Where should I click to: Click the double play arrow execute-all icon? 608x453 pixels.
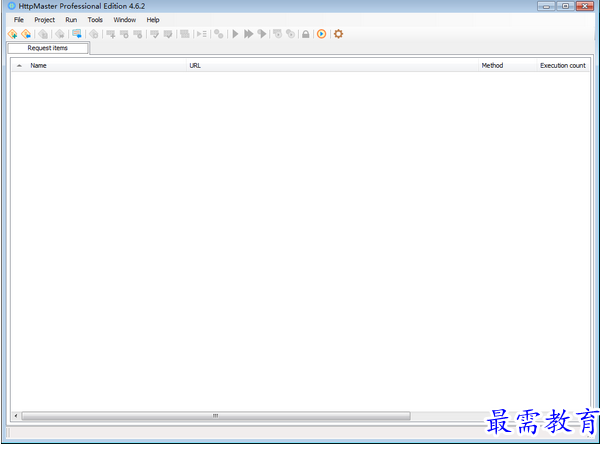coord(249,34)
